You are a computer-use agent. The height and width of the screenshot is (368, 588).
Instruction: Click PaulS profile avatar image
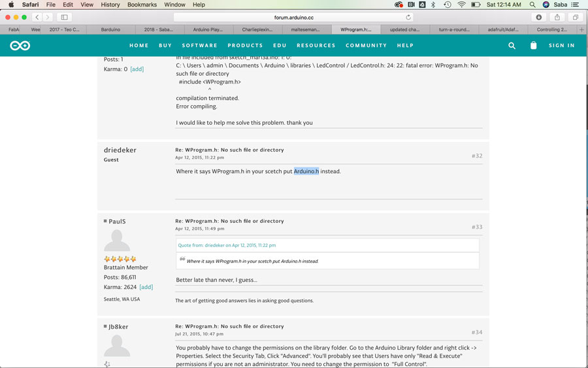117,241
